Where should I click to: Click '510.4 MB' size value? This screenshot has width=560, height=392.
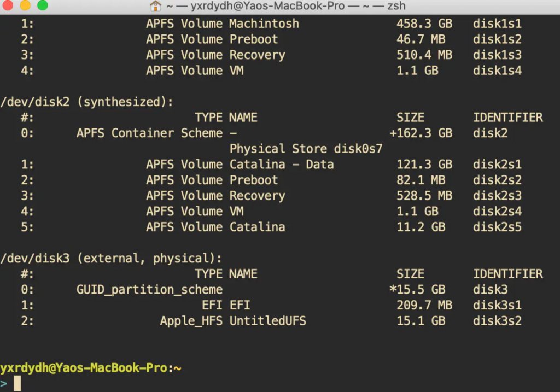(424, 55)
